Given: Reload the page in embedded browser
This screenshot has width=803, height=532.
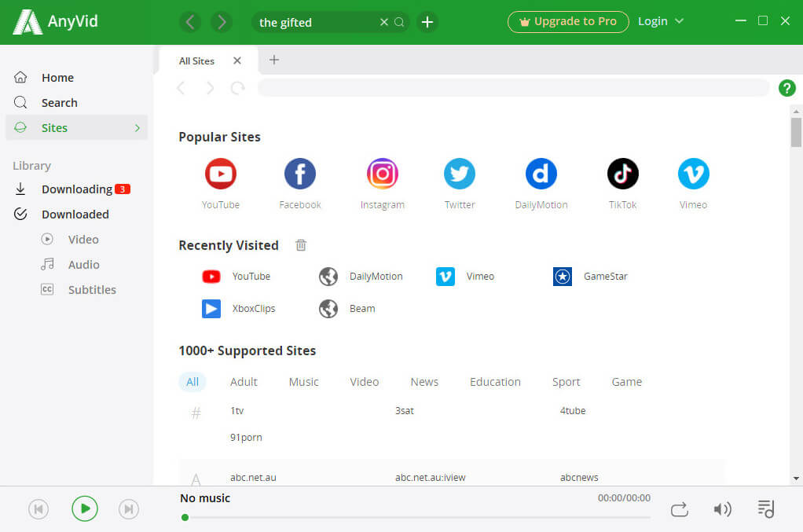Looking at the screenshot, I should pos(237,88).
